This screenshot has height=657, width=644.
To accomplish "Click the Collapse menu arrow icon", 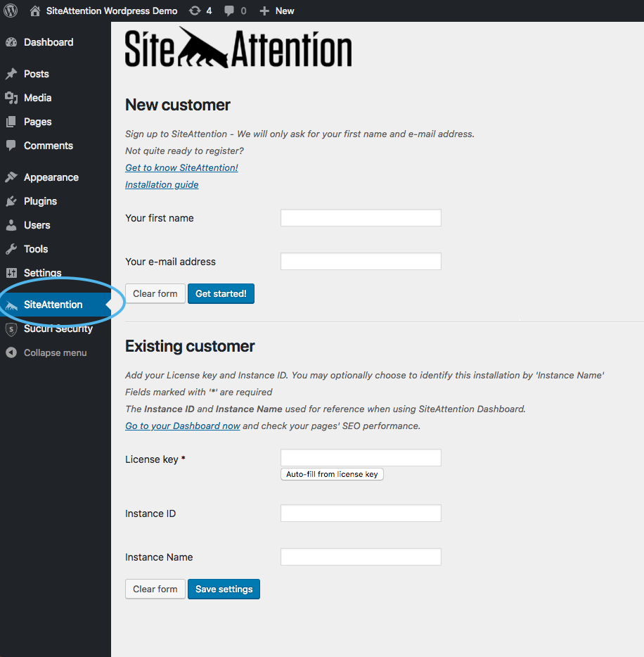I will [11, 352].
